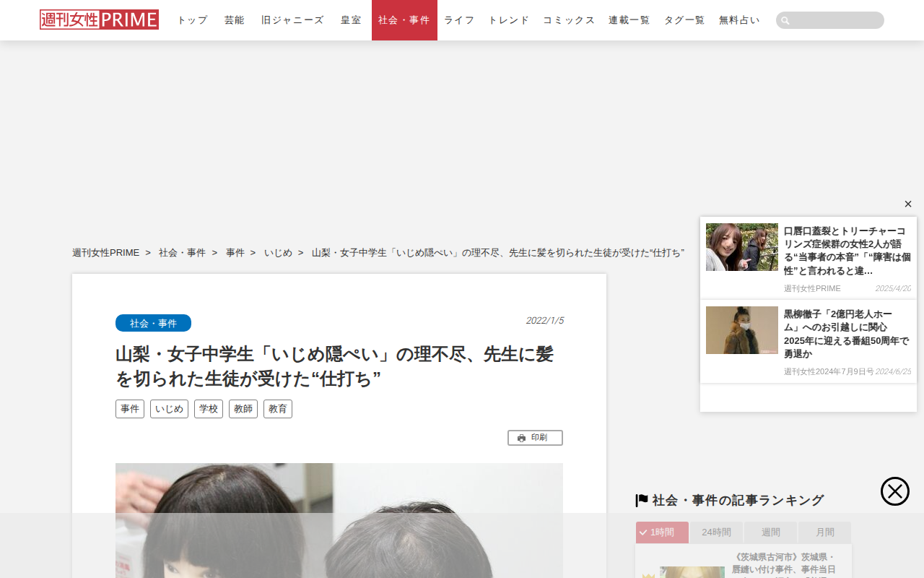Screen dimensions: 924x578
Task: Dismiss the bottom overlay with circled X
Action: pos(895,491)
